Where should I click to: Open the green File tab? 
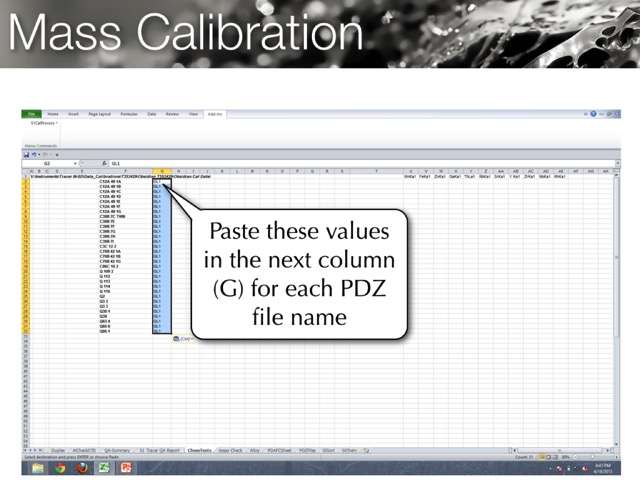point(32,114)
